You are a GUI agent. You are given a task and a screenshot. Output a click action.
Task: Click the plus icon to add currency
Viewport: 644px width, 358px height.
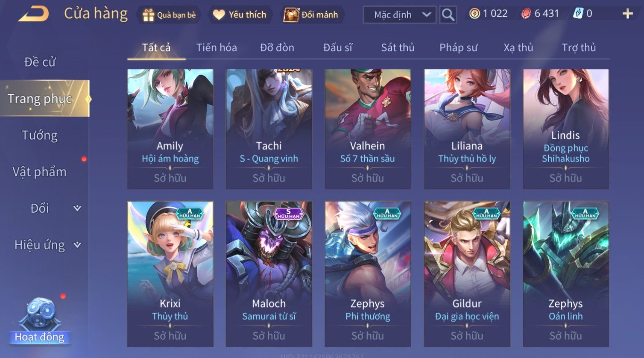(627, 14)
